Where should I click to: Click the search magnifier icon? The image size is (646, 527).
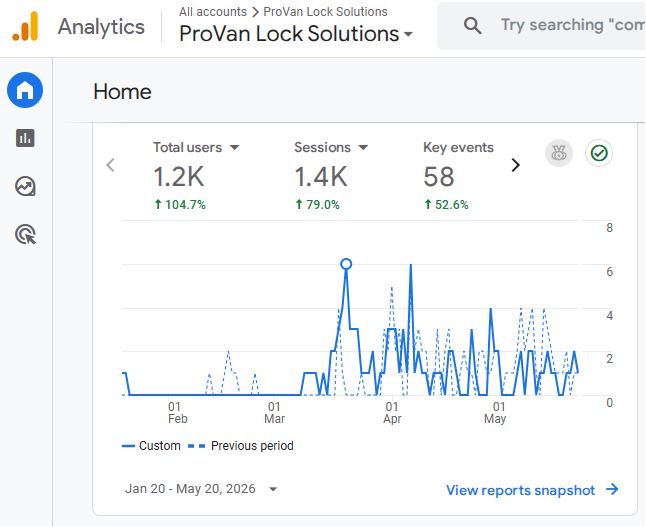472,26
